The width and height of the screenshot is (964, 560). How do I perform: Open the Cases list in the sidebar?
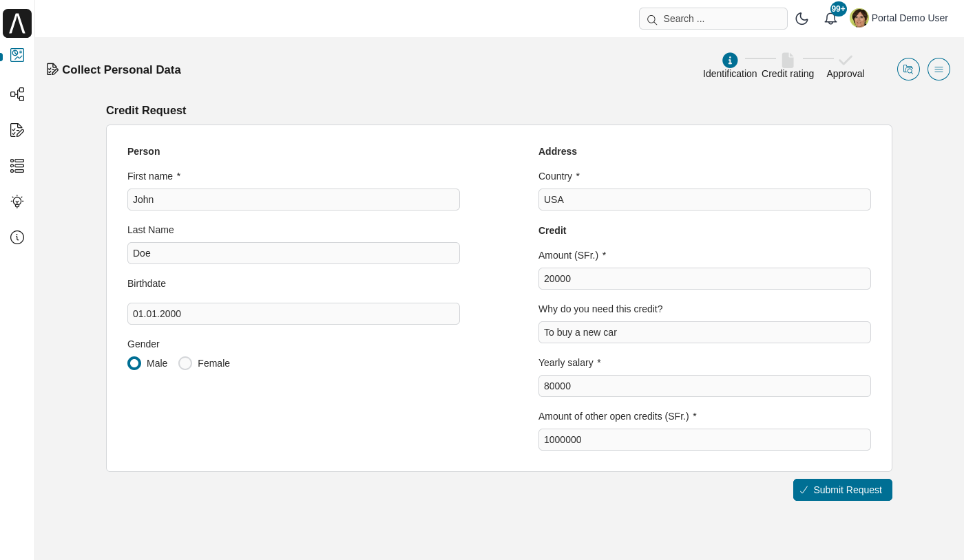(17, 166)
